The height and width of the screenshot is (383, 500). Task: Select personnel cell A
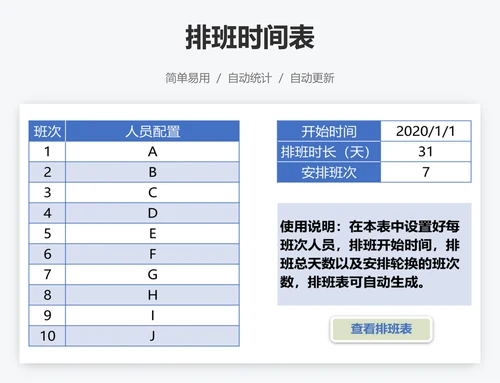152,152
